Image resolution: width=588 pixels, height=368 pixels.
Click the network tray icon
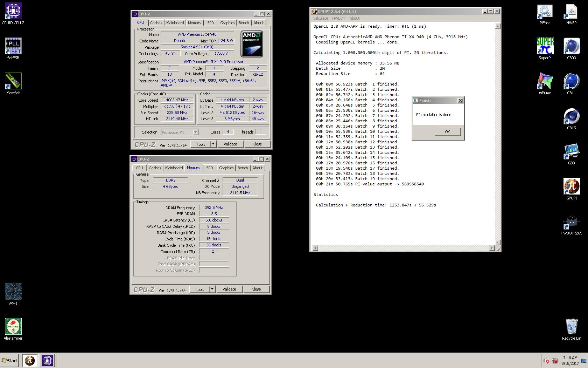click(x=555, y=361)
